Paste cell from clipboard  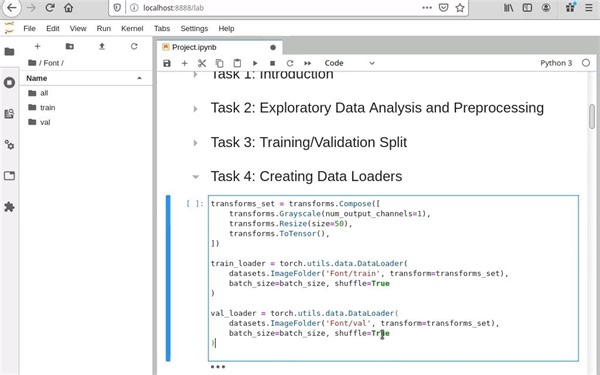click(237, 63)
